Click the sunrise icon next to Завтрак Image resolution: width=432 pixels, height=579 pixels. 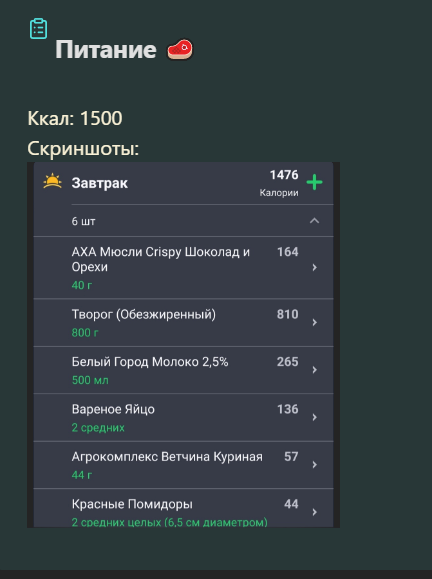click(52, 181)
